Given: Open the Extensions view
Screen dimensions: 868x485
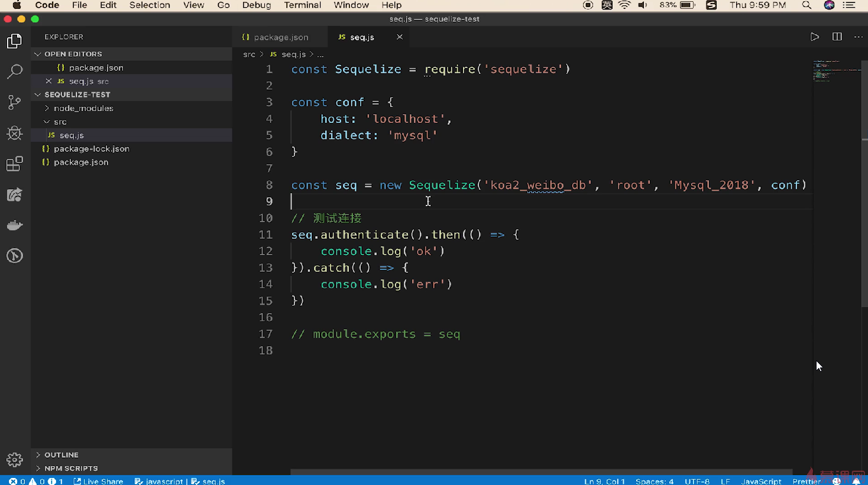Looking at the screenshot, I should coord(14,164).
